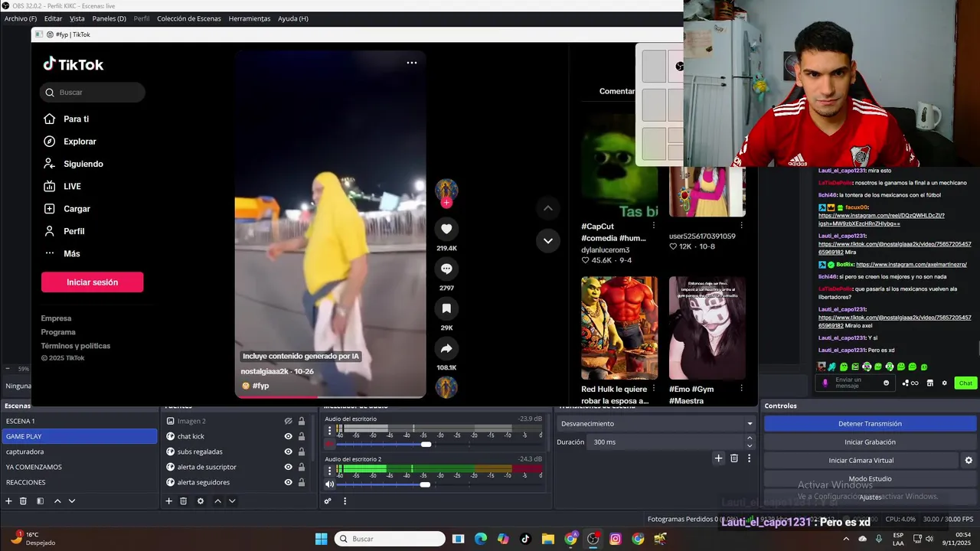Like the TikTok video with the heart icon

coord(446,229)
